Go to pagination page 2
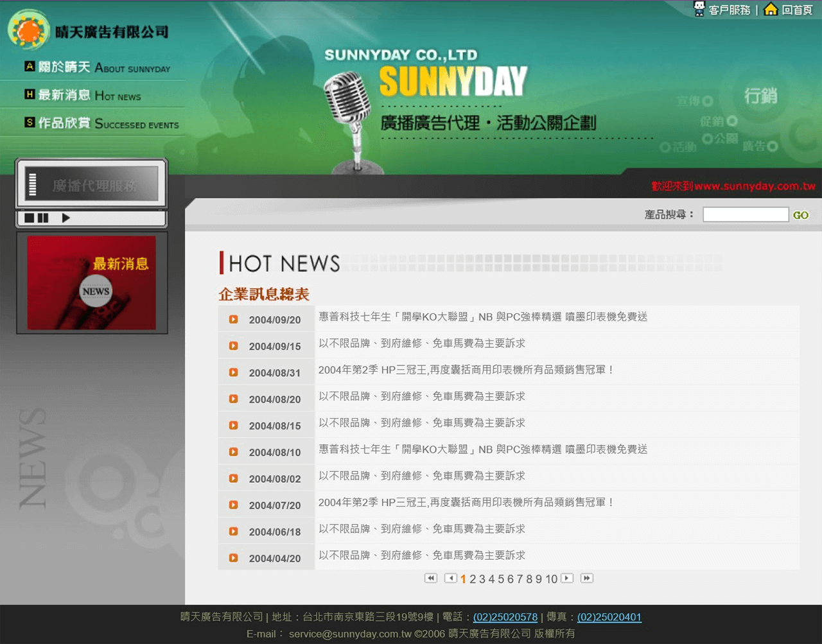822x644 pixels. tap(473, 579)
